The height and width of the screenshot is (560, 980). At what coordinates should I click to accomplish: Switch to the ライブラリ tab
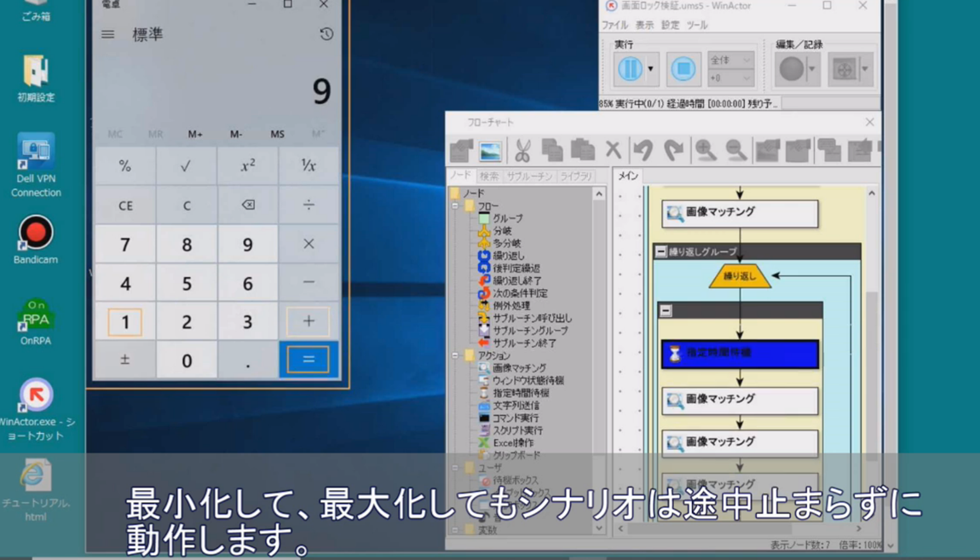(575, 176)
